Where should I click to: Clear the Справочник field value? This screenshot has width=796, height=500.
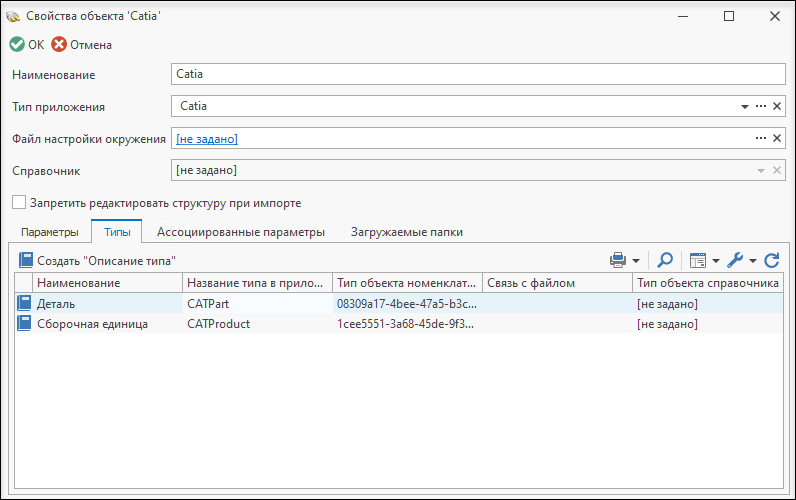(x=777, y=170)
